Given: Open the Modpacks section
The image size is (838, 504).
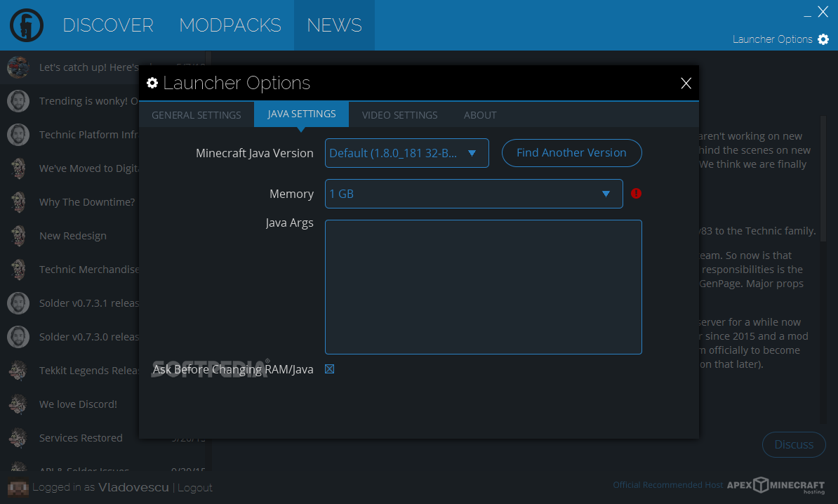Looking at the screenshot, I should click(x=230, y=25).
